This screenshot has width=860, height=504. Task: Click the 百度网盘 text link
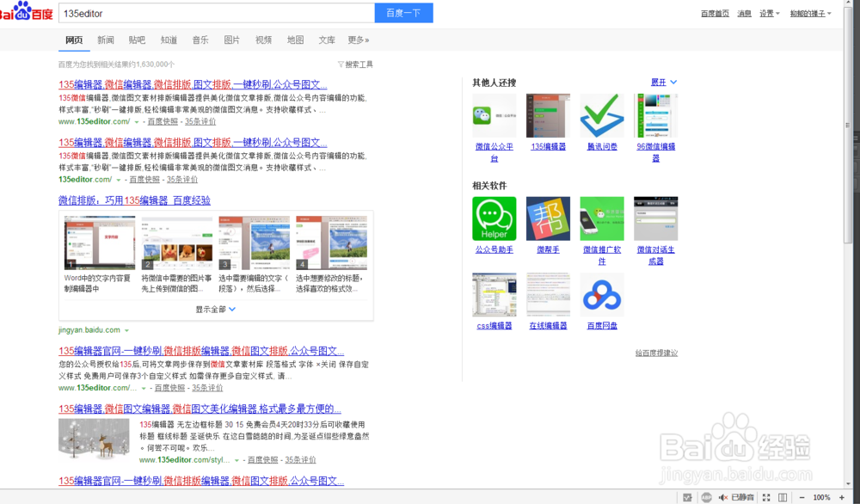click(602, 326)
